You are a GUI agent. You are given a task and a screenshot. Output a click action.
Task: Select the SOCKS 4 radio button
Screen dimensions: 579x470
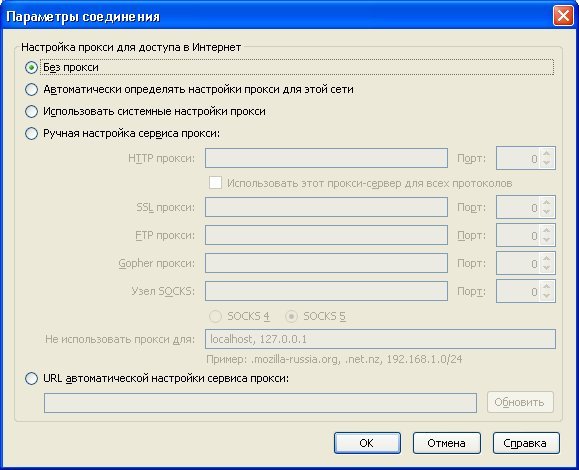(215, 316)
